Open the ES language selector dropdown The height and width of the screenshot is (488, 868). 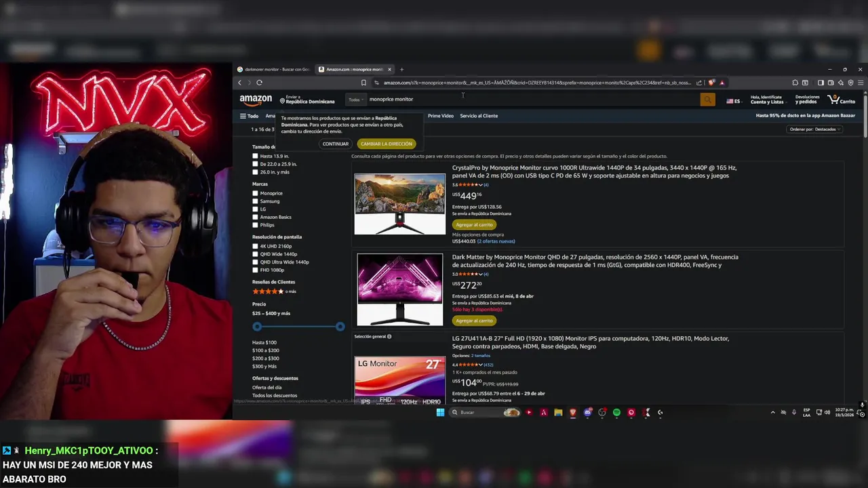pos(734,101)
